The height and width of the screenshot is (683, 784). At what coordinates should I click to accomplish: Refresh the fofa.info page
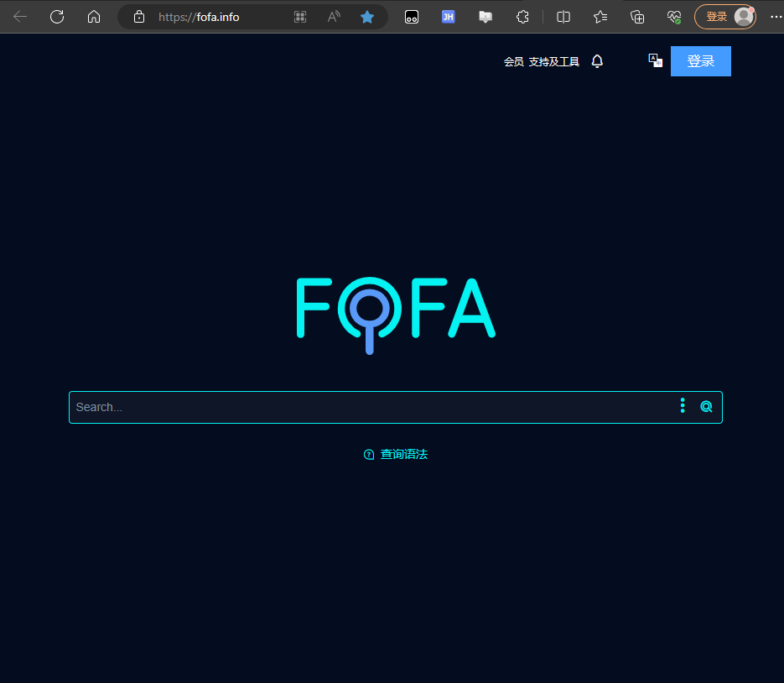pyautogui.click(x=57, y=17)
